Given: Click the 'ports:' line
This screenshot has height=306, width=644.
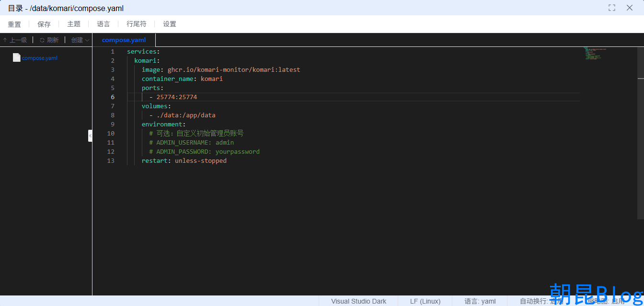Looking at the screenshot, I should [152, 88].
